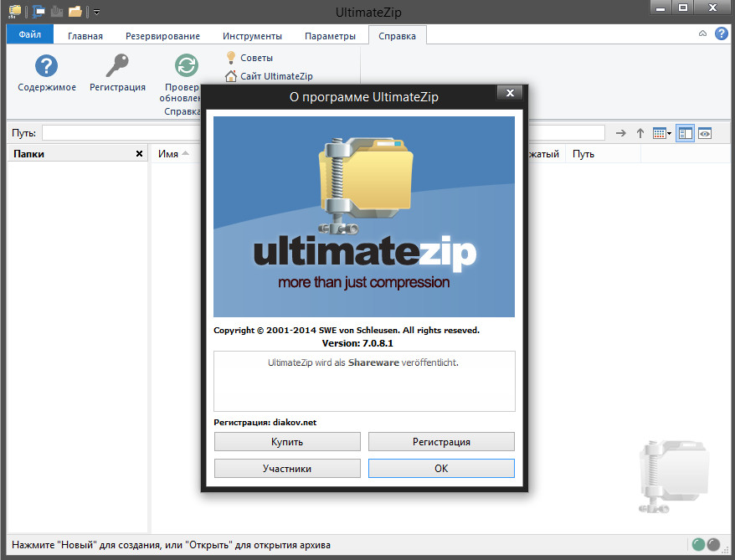Click the blue help icon beside the ribbon tabs

tap(722, 33)
